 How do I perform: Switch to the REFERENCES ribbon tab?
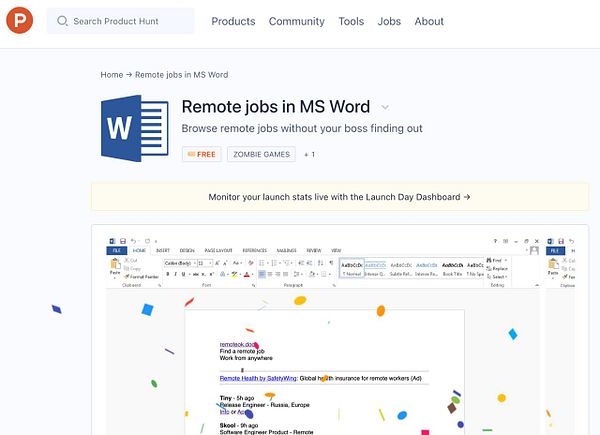[x=255, y=250]
